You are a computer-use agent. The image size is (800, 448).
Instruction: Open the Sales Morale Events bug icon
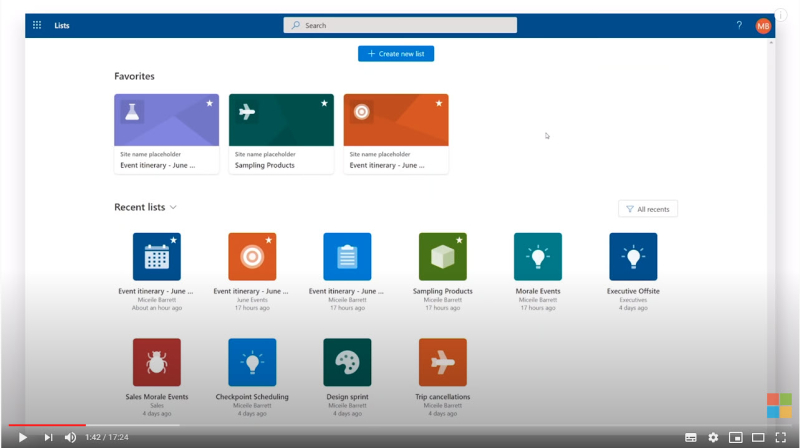(157, 362)
